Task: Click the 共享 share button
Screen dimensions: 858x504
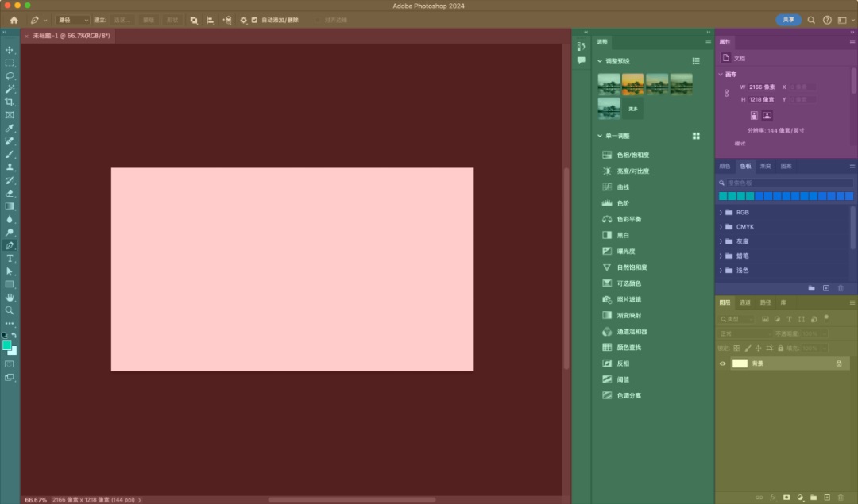Action: pos(788,20)
